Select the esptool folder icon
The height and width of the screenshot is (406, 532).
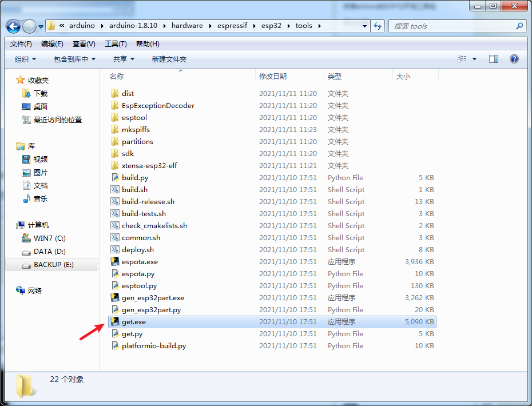114,117
